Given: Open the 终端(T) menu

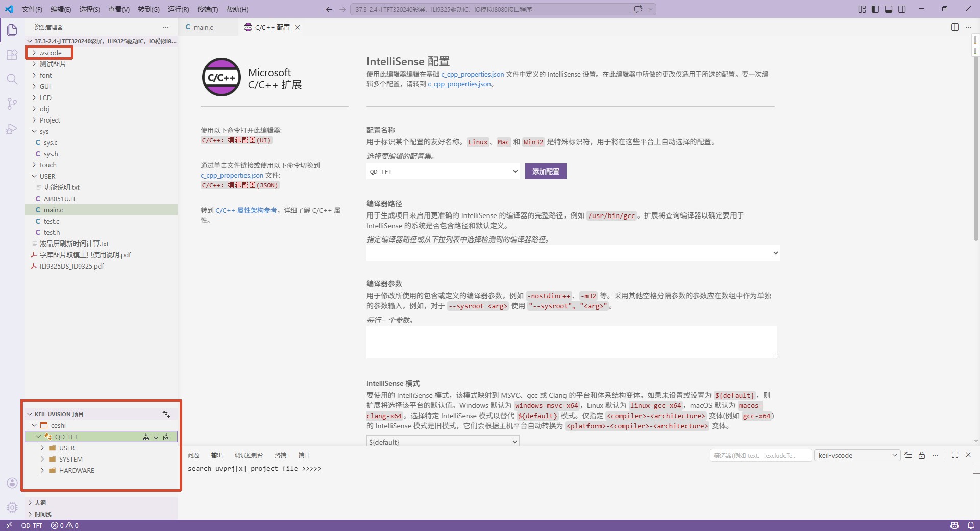Looking at the screenshot, I should point(208,9).
